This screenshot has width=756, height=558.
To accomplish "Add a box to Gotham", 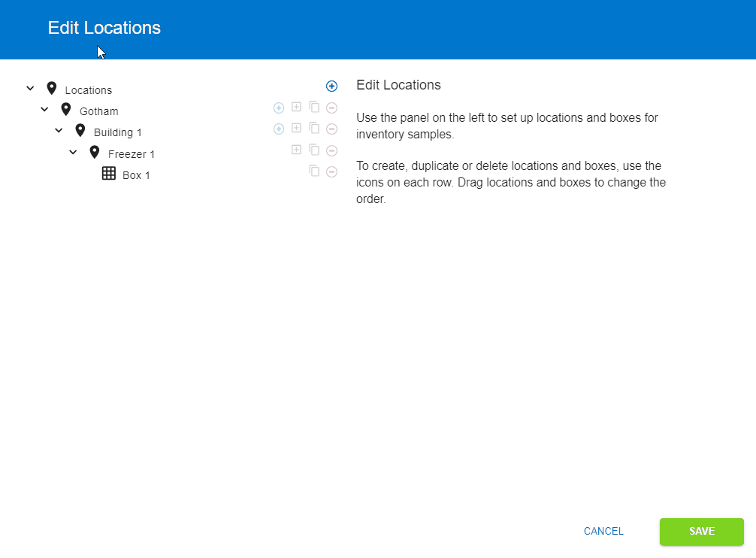I will (297, 107).
